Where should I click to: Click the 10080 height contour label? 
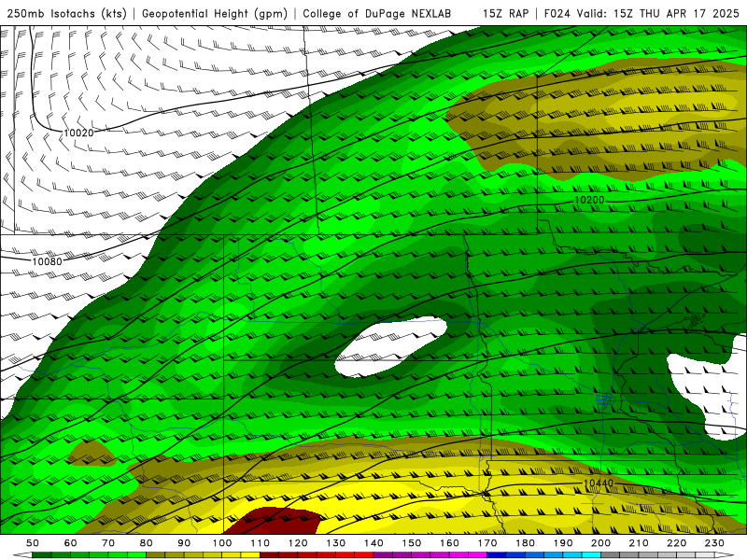[48, 261]
